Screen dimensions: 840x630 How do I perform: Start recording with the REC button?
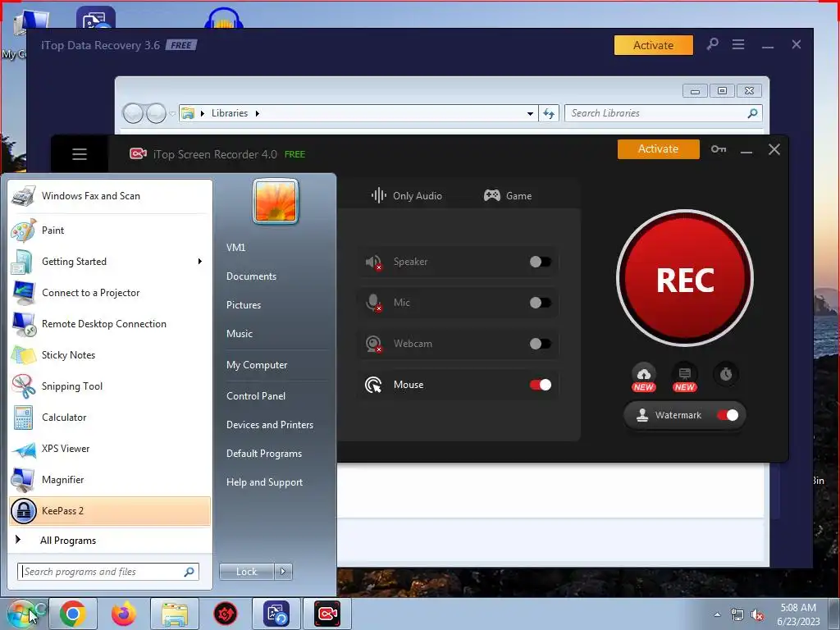(685, 278)
